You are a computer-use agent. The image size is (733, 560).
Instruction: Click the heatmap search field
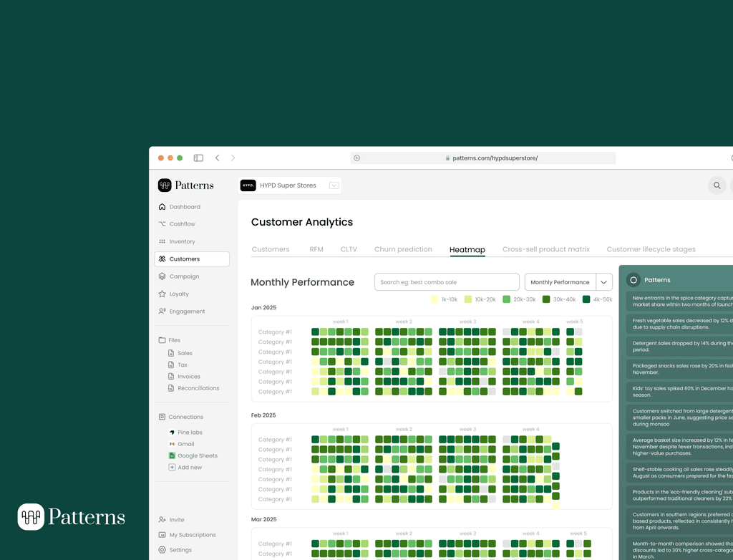(447, 282)
